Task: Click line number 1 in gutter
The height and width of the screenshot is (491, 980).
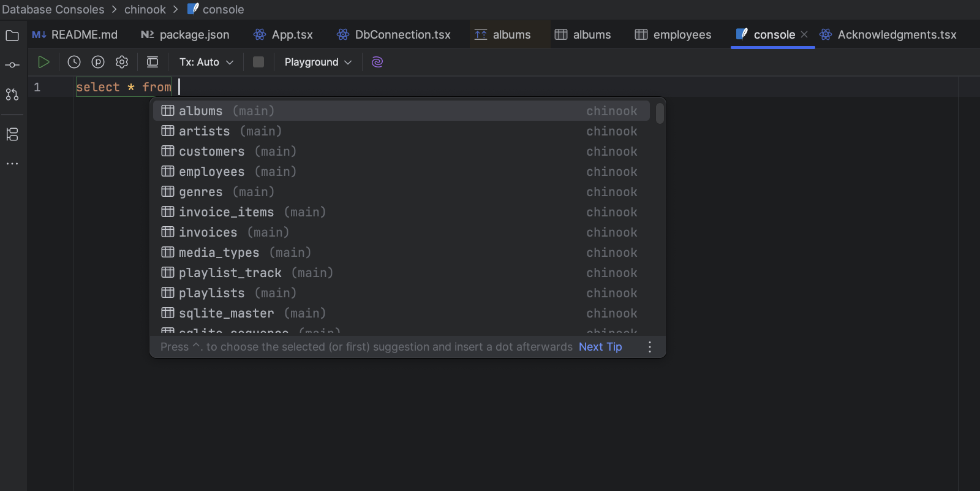Action: [37, 87]
